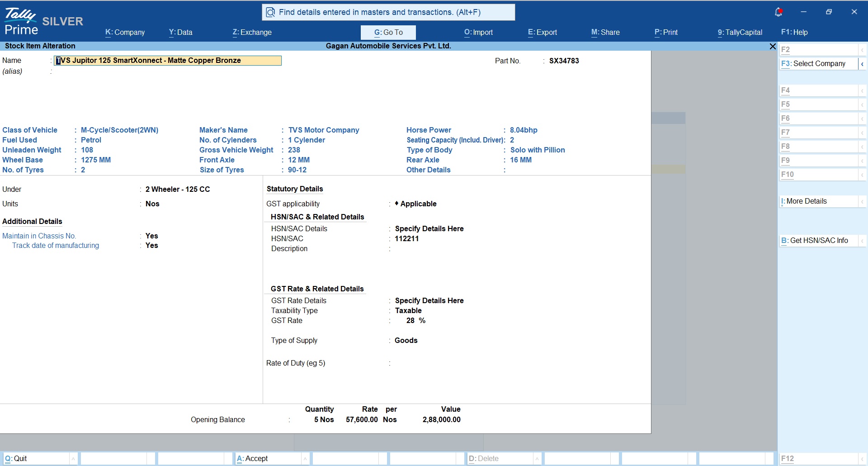
Task: Click Class of Vehicle value M-Cycle/Scooter(2WN)
Action: [x=119, y=130]
